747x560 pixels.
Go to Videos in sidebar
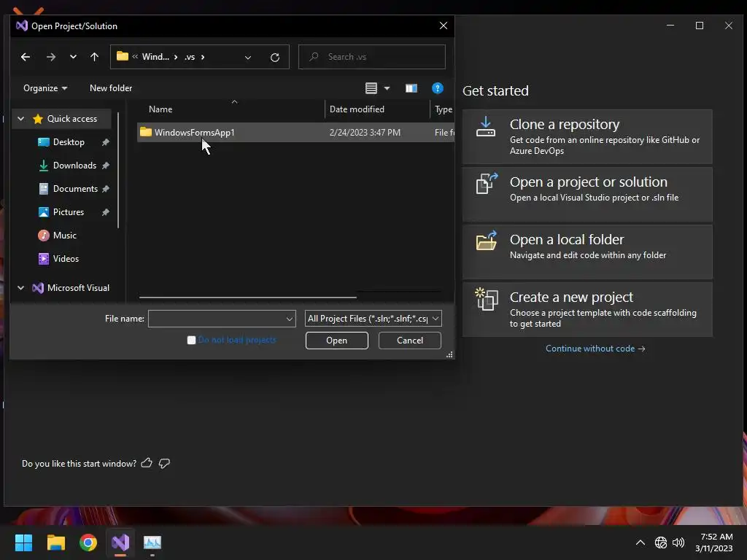tap(66, 259)
